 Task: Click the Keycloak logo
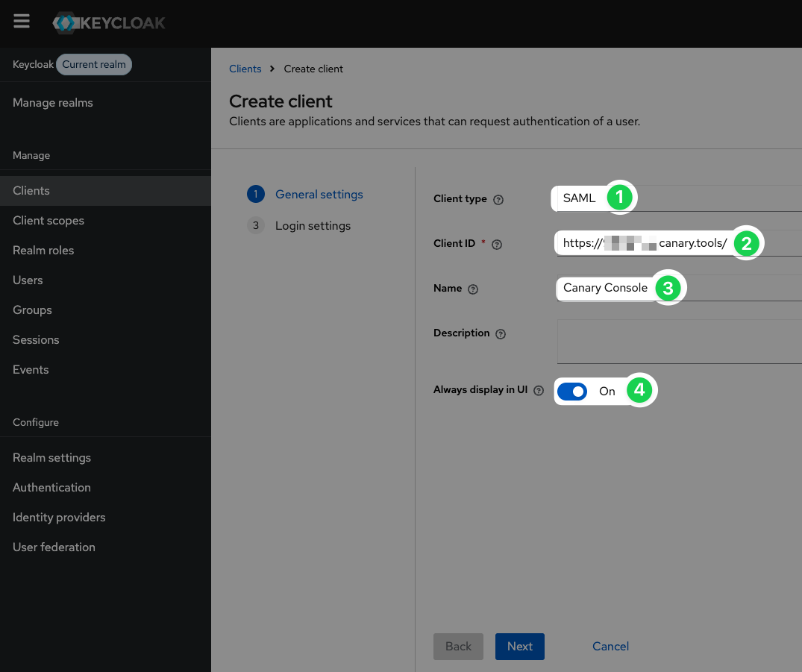point(109,23)
